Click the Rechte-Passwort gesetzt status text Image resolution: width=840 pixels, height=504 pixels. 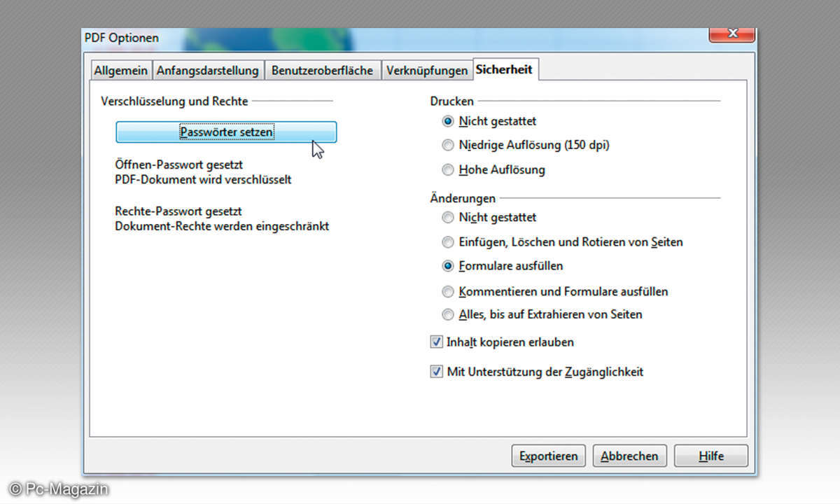(178, 211)
